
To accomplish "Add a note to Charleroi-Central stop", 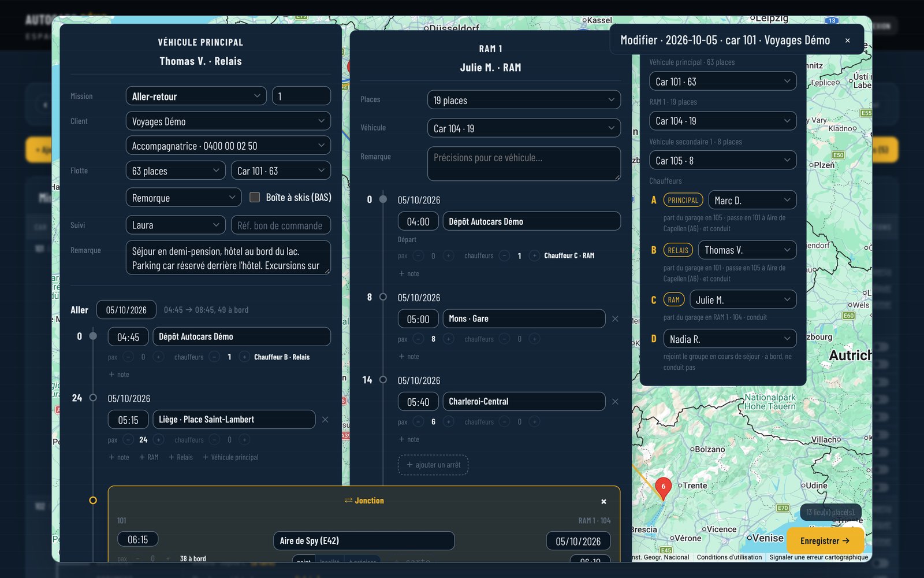I will pos(409,439).
